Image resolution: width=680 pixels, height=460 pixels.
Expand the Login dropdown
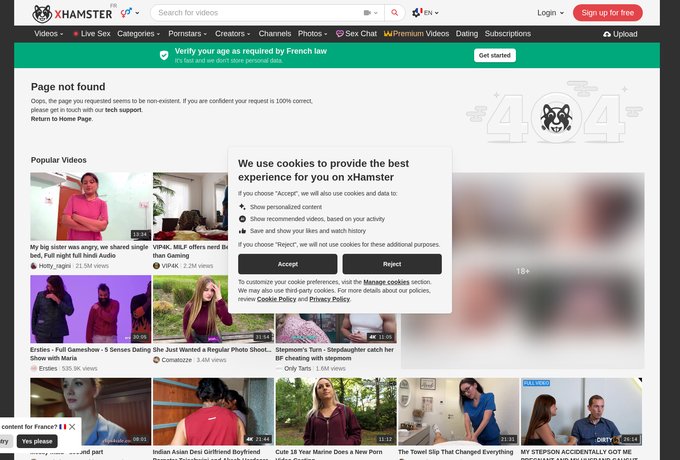coord(550,13)
